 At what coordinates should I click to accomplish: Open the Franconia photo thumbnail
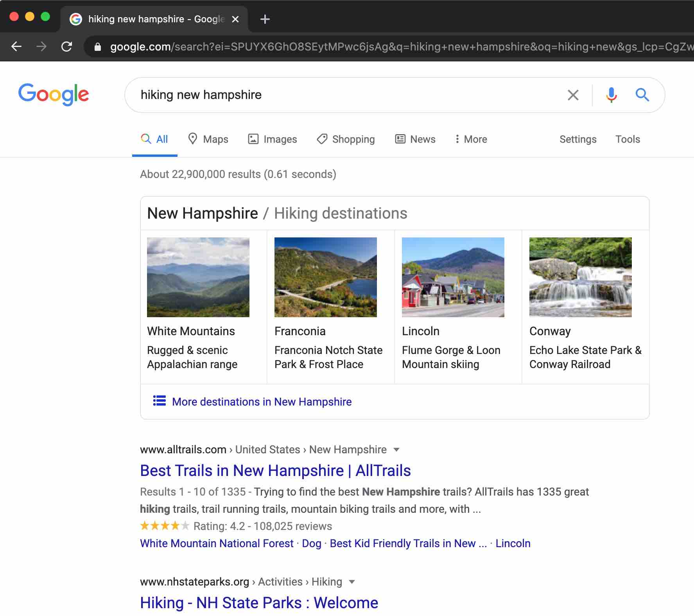[x=326, y=277]
